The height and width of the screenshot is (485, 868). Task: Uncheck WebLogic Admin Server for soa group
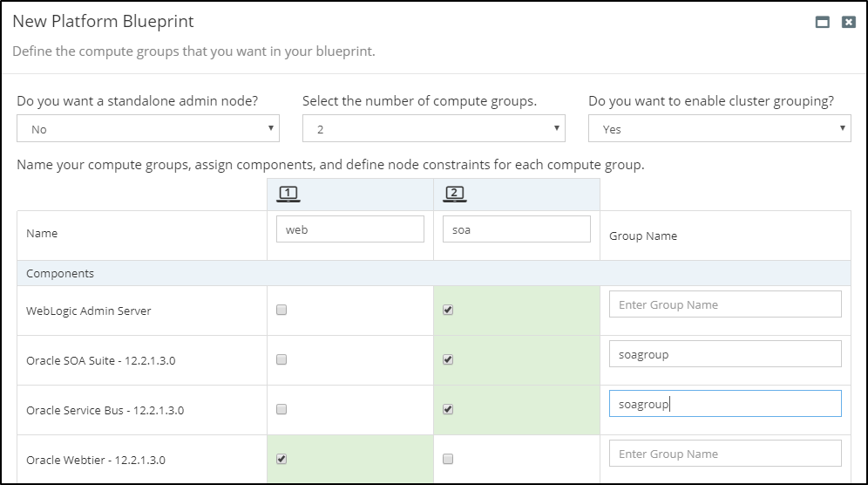[448, 310]
